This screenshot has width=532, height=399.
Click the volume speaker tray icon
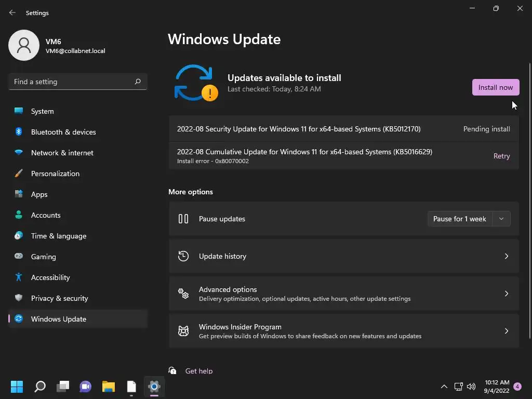point(471,387)
